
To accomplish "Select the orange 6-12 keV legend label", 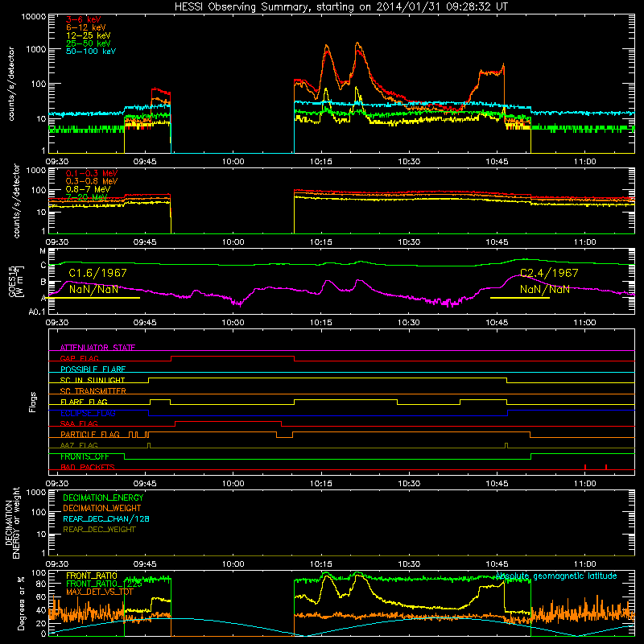I will click(x=86, y=27).
